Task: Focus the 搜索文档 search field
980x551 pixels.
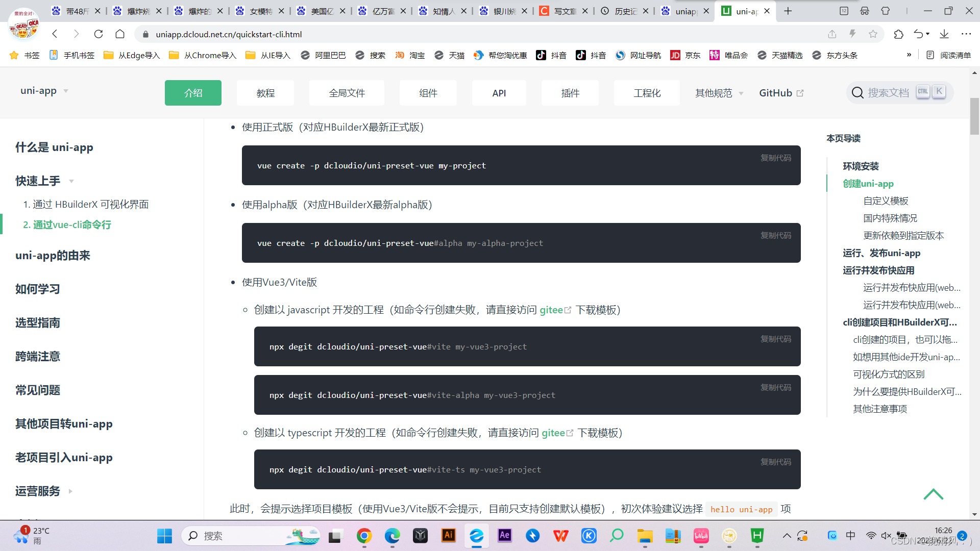Action: [888, 93]
